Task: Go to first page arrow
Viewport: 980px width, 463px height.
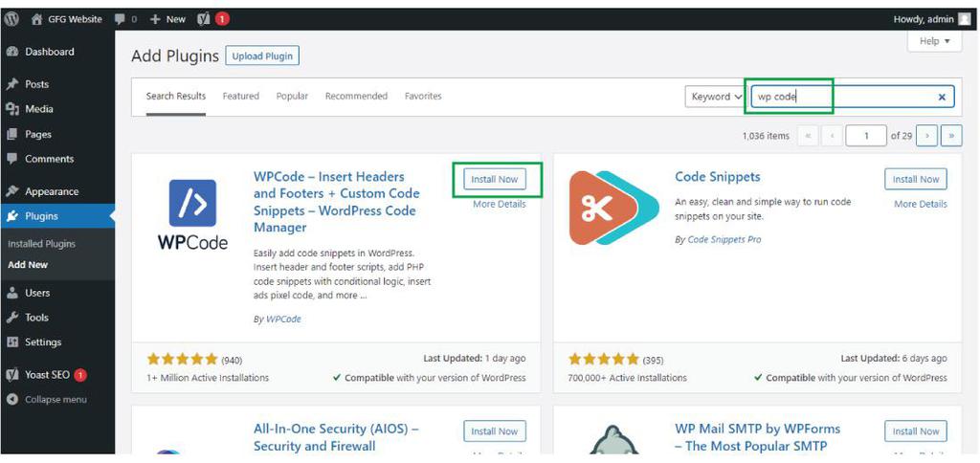Action: 808,136
